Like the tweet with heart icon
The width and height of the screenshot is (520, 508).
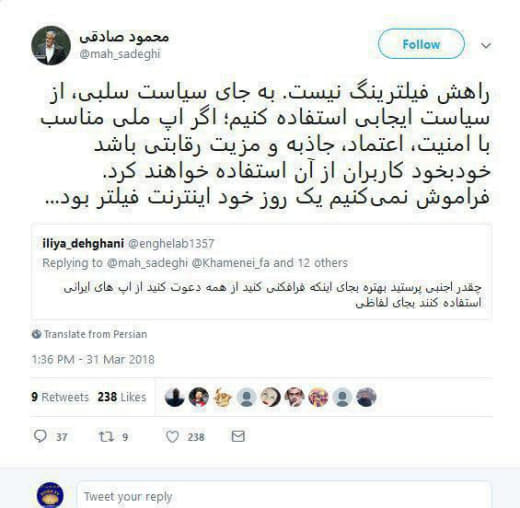click(x=172, y=436)
